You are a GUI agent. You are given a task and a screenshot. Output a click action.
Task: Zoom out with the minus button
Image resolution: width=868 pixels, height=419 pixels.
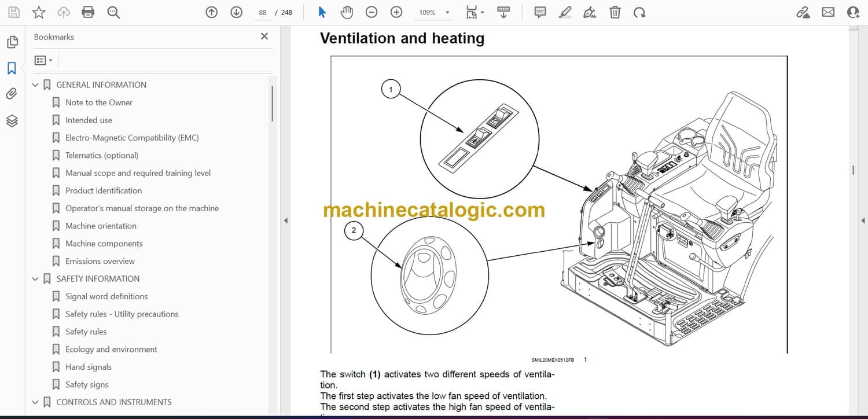point(372,12)
